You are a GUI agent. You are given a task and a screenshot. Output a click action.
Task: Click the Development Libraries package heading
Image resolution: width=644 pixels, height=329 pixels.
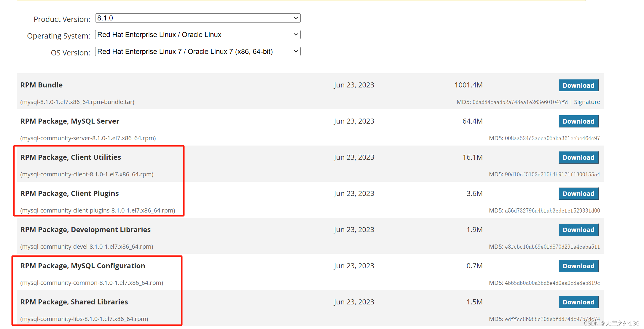[x=85, y=230]
